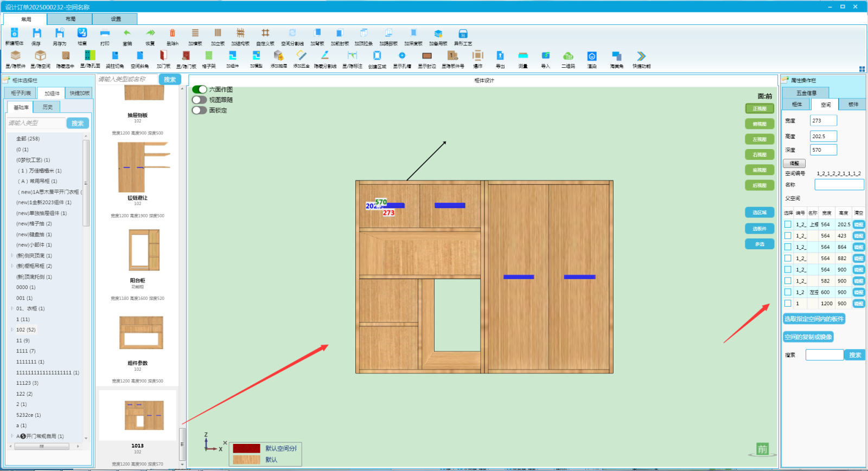The image size is (868, 471).
Task: Switch to the 布局 ribbon tab
Action: click(70, 19)
